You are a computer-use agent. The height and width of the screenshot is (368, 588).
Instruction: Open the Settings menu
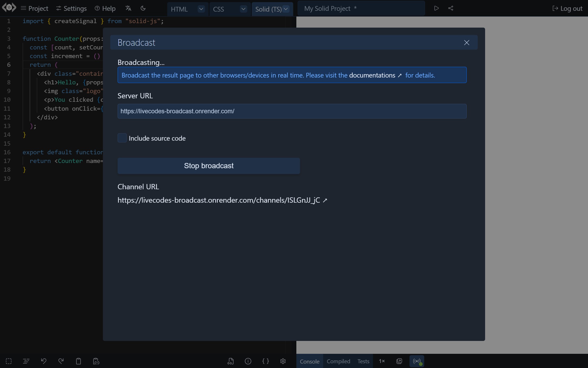(x=71, y=8)
